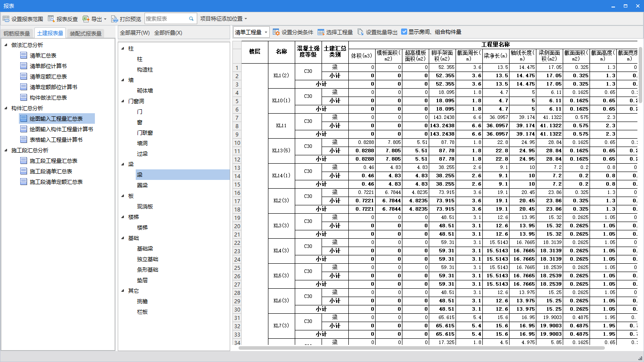
Task: Collapse the 施工段汇总分析 tree node
Action: pos(6,150)
